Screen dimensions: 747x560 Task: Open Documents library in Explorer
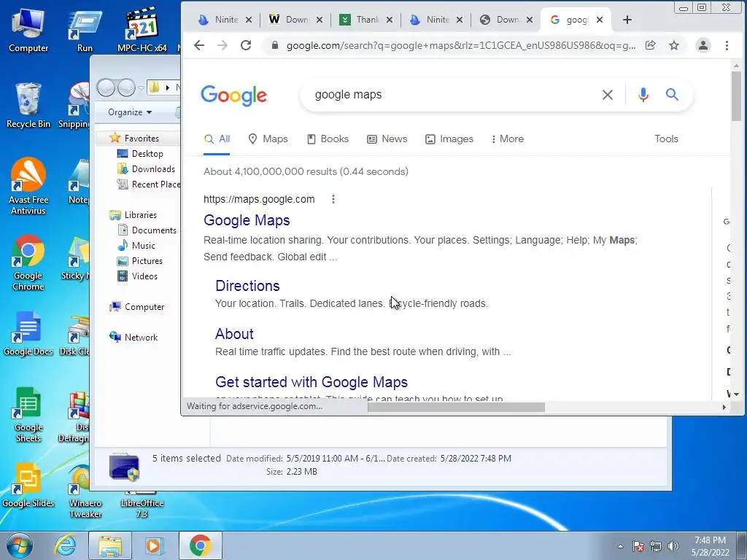tap(153, 230)
